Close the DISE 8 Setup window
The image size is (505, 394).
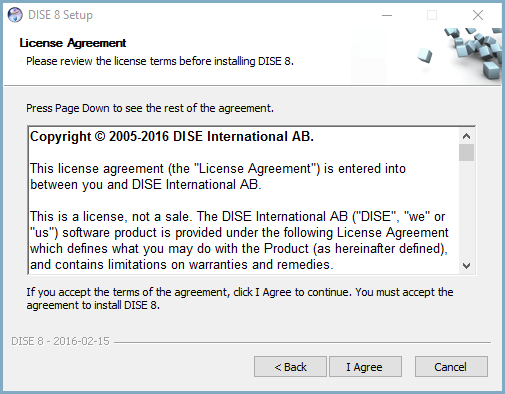click(x=478, y=15)
